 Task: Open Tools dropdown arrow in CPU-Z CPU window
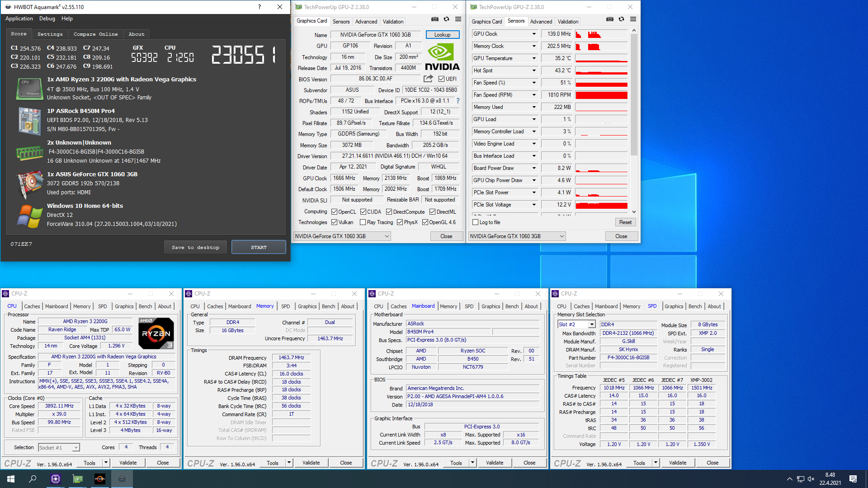click(x=106, y=463)
